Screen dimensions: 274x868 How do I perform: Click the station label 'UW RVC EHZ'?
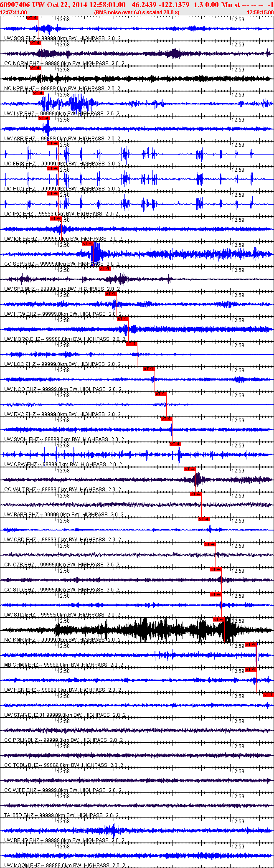click(20, 414)
